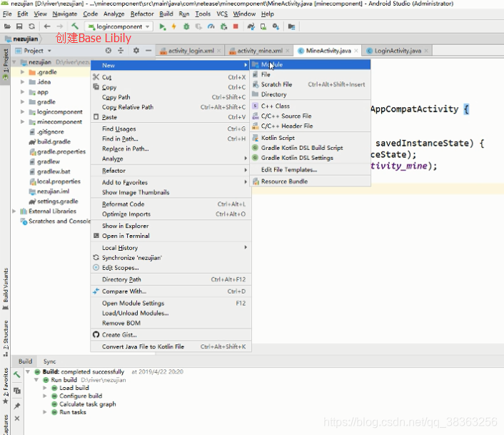Click the Profile app gauge icon
Screen dimensions: 504x435
pos(211,26)
